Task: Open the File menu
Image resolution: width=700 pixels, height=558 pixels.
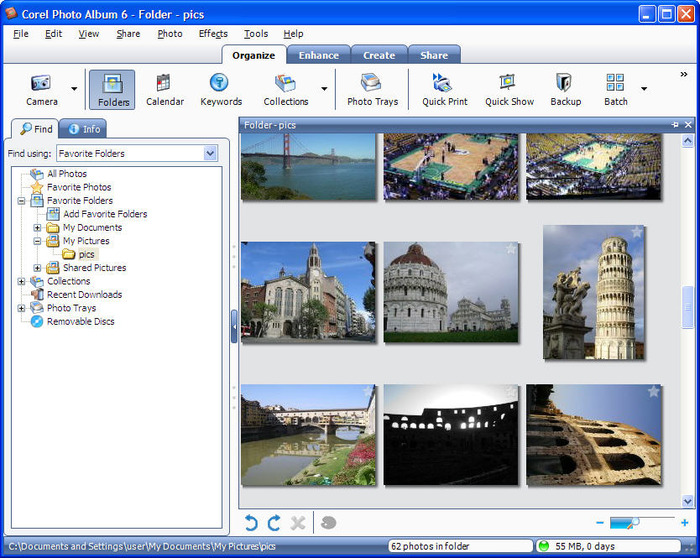Action: 21,34
